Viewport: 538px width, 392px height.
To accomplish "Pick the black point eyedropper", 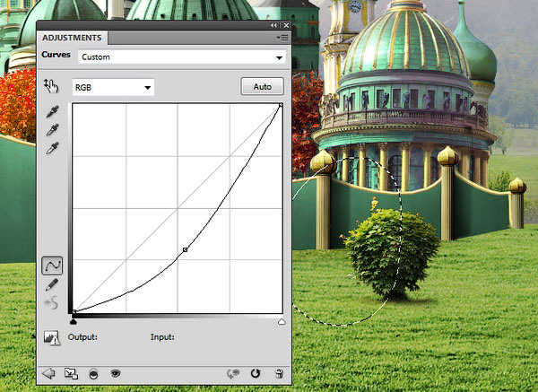I will coord(51,113).
